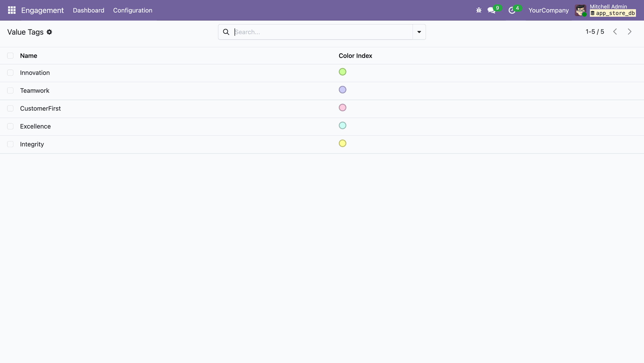Click the search magnifier icon
The width and height of the screenshot is (644, 363).
pyautogui.click(x=226, y=32)
